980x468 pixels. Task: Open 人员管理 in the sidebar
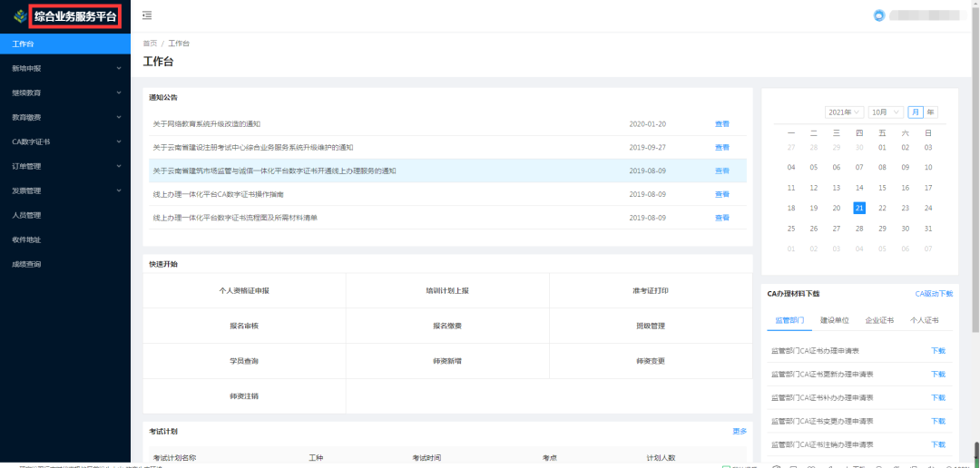coord(26,216)
